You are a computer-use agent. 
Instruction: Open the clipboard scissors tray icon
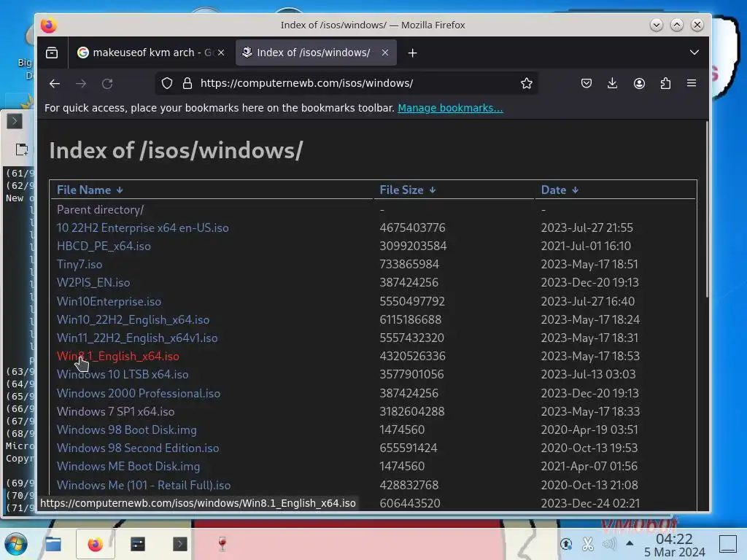point(588,544)
